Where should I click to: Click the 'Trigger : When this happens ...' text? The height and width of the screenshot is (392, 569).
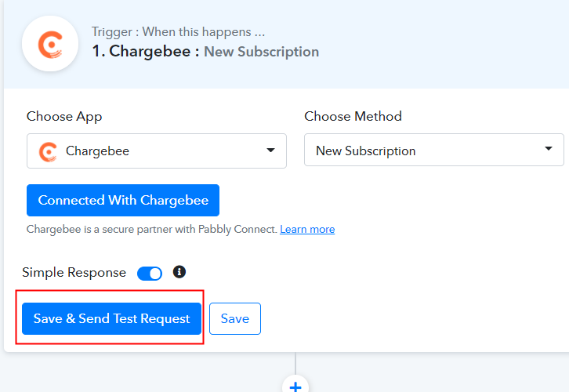point(178,32)
